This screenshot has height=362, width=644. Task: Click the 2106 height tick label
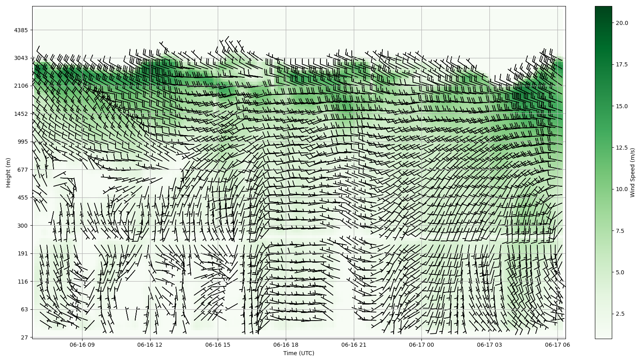[21, 86]
